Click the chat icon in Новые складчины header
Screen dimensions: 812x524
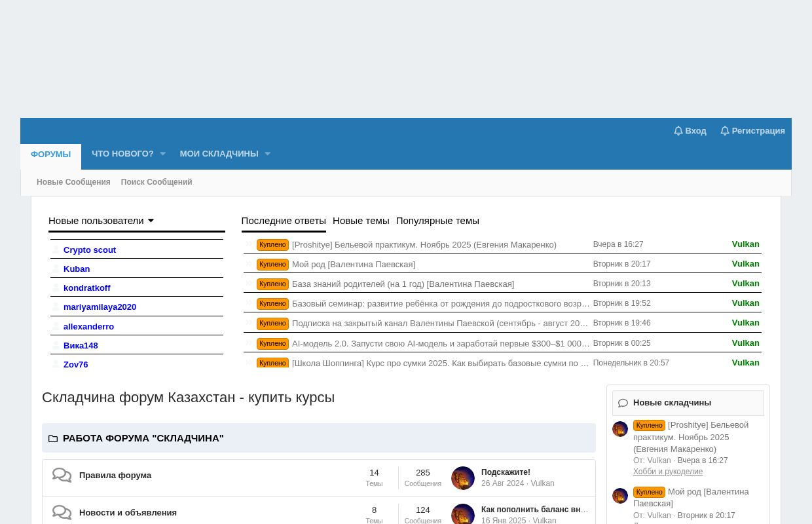(x=623, y=403)
